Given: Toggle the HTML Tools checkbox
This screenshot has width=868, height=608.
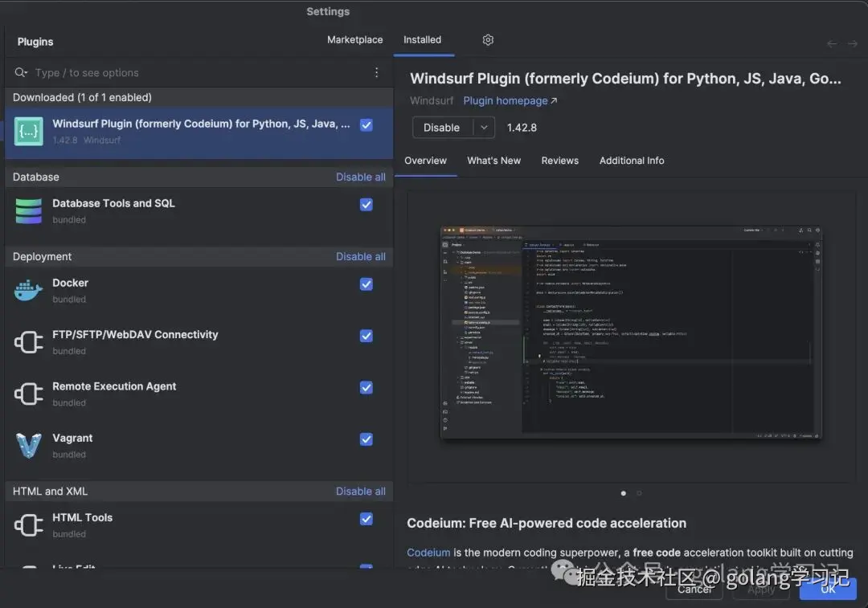Looking at the screenshot, I should [x=366, y=519].
